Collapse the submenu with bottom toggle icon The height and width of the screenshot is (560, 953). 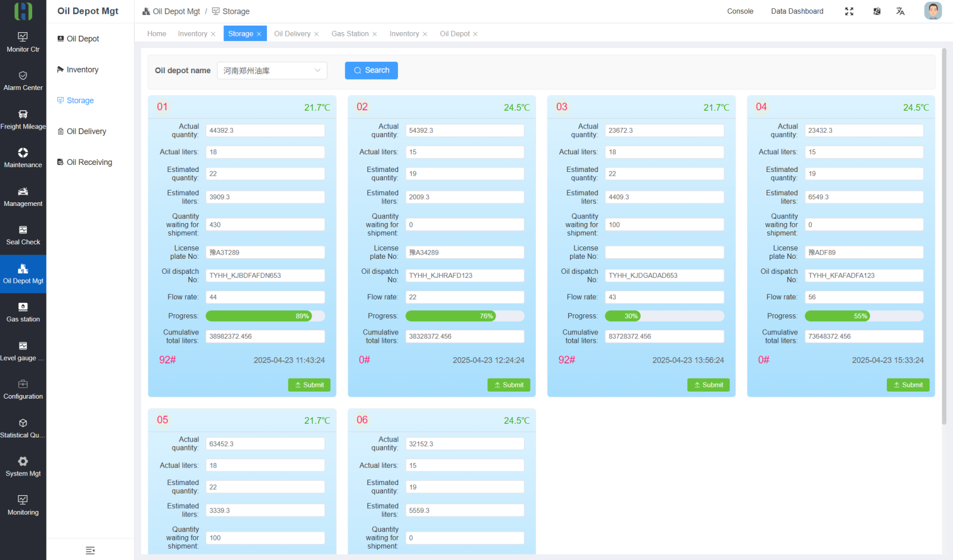pos(90,550)
